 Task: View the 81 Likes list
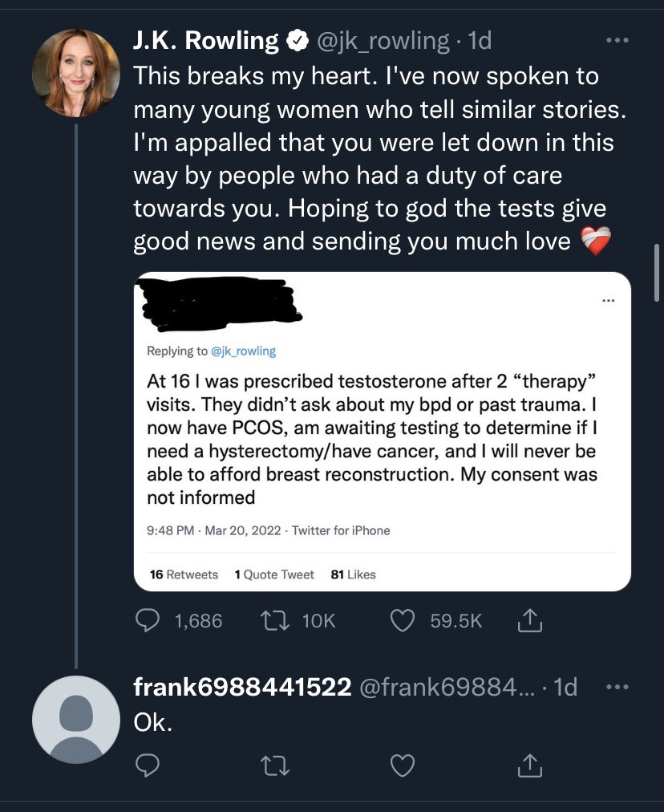[354, 574]
